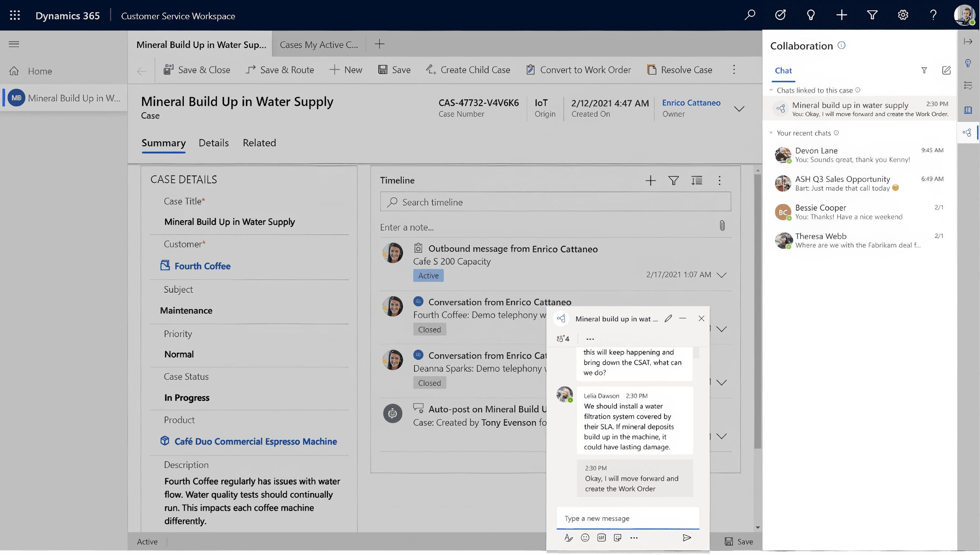Open the emoji picker in chat
The width and height of the screenshot is (980, 555).
[x=585, y=538]
